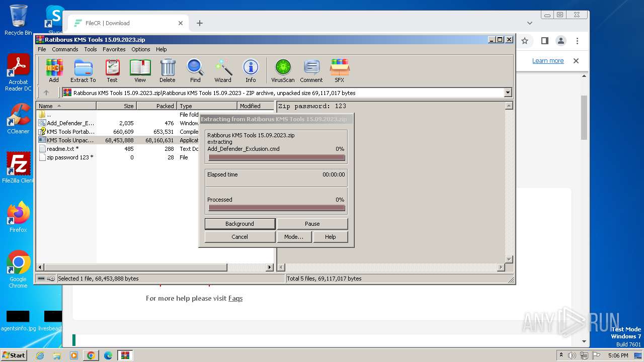This screenshot has height=362, width=644.
Task: Click comment pane vertical scrollbar down arrow
Action: point(509,259)
